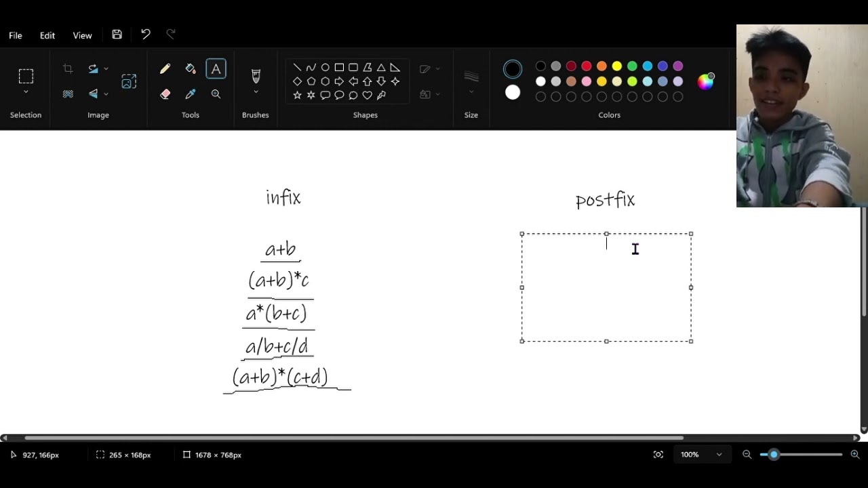The width and height of the screenshot is (868, 488).
Task: Click inside the active text box on canvas
Action: pyautogui.click(x=606, y=287)
